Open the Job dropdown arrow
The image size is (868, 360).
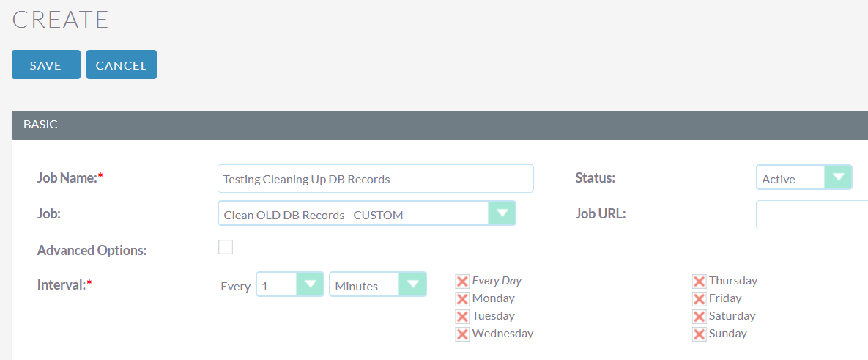pos(502,213)
